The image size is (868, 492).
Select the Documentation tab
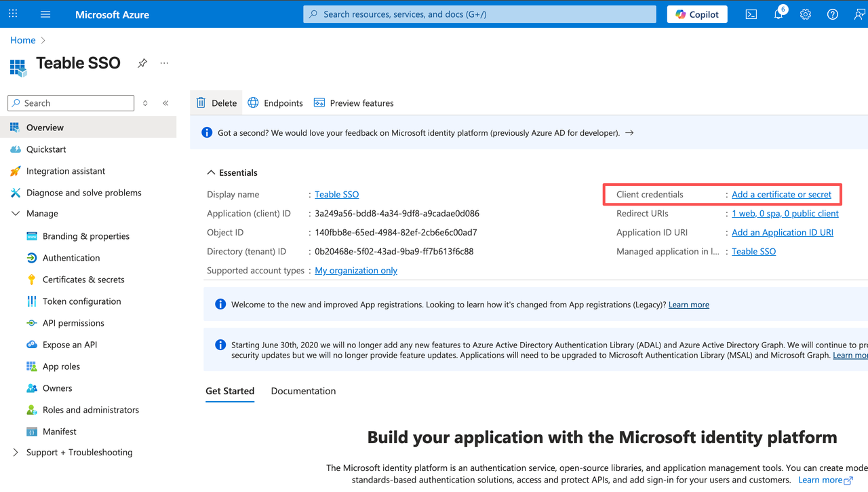[303, 391]
